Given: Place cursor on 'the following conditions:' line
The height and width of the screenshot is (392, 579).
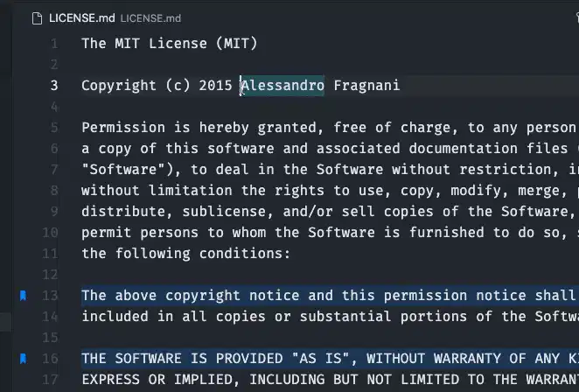Looking at the screenshot, I should coord(186,254).
